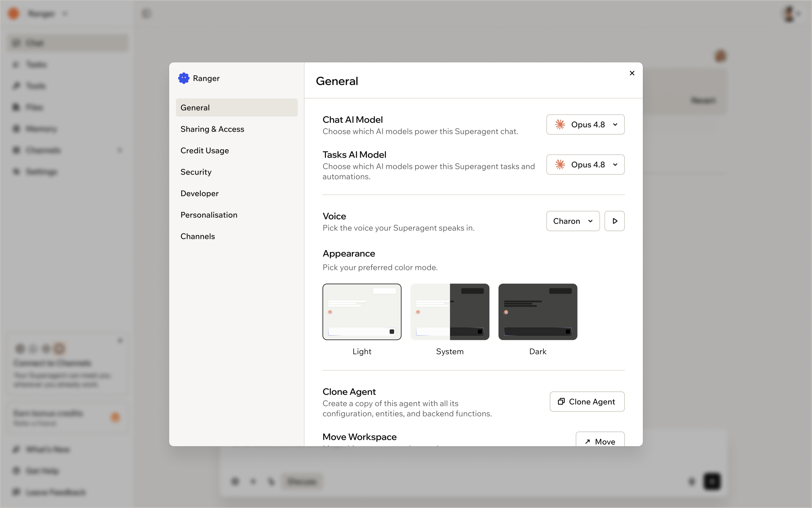This screenshot has height=508, width=812.
Task: Click the blue Ranger agent icon
Action: point(184,78)
